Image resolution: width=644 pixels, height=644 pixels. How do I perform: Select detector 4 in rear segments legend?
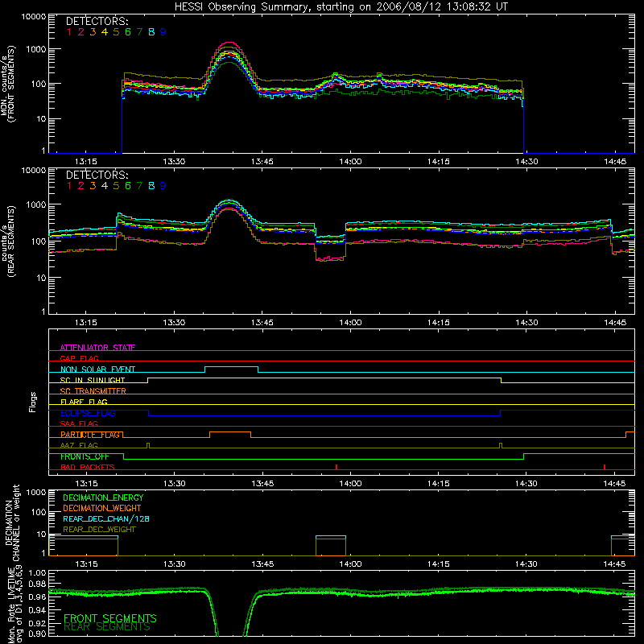click(105, 186)
